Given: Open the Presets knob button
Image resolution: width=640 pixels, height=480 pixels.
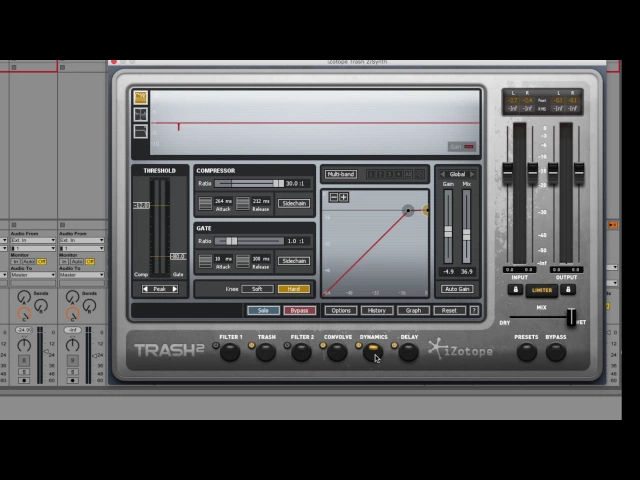Looking at the screenshot, I should pos(527,352).
